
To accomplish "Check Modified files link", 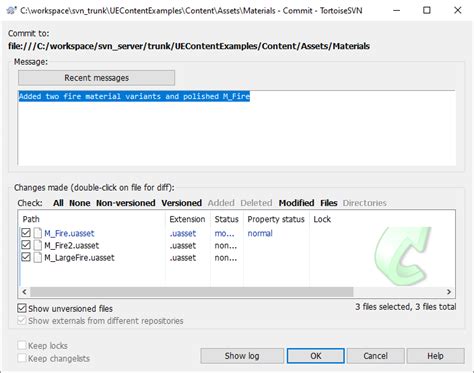I will coord(296,203).
